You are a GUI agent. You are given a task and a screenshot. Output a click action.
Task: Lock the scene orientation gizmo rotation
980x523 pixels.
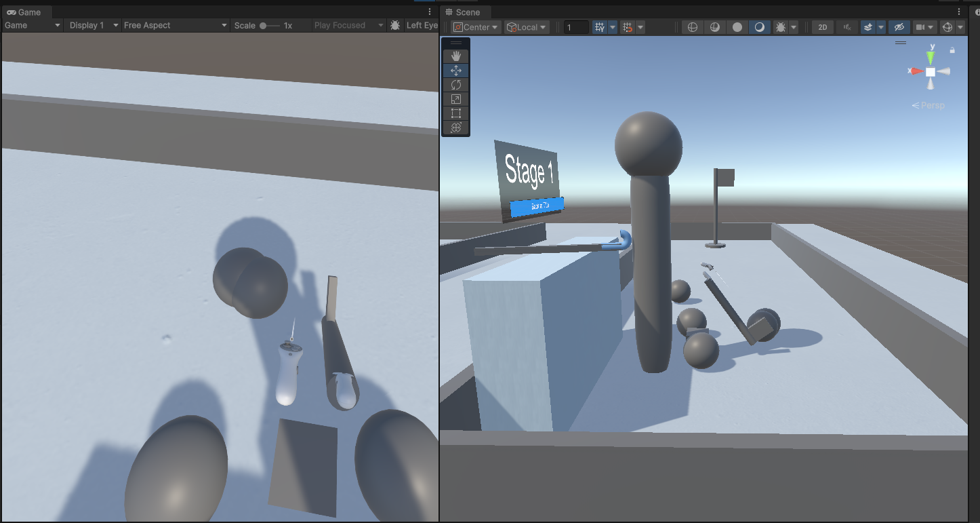952,50
